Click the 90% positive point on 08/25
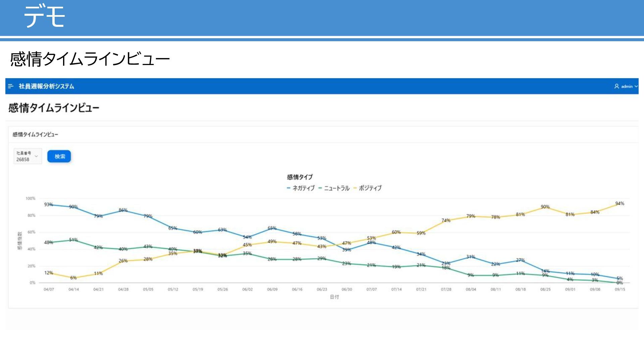This screenshot has width=644, height=362. tap(545, 207)
